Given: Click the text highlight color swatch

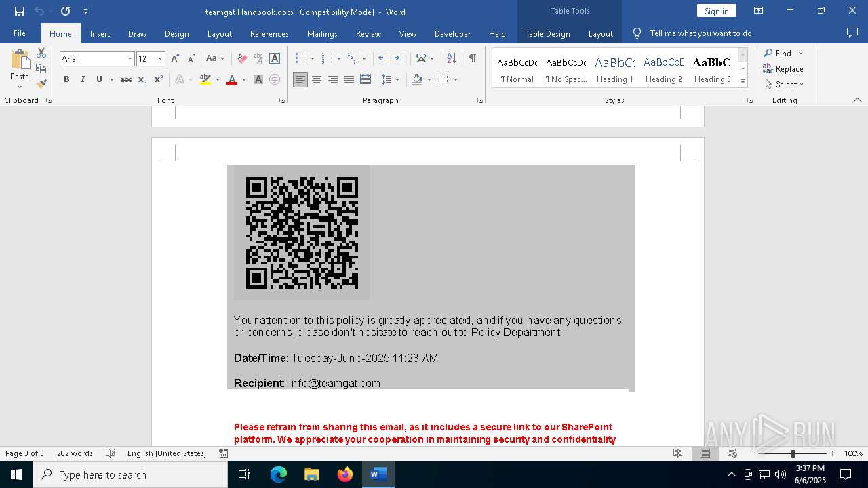Looking at the screenshot, I should (205, 79).
